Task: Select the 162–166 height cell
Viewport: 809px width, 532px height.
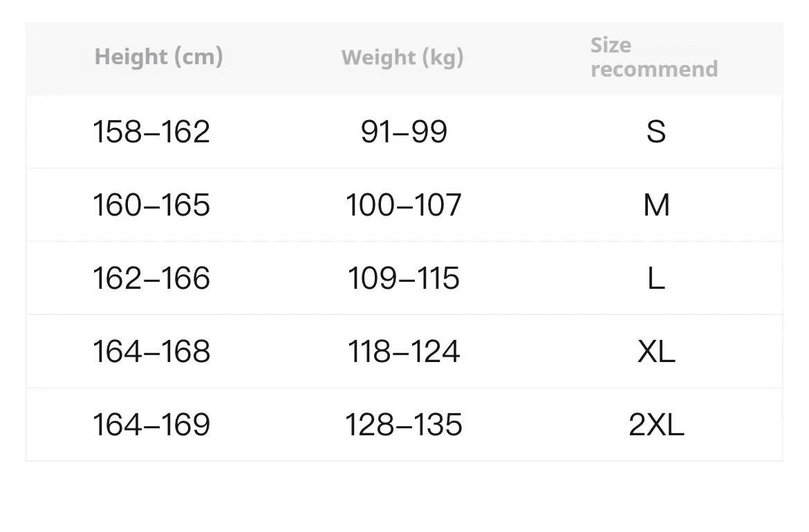Action: pyautogui.click(x=151, y=278)
